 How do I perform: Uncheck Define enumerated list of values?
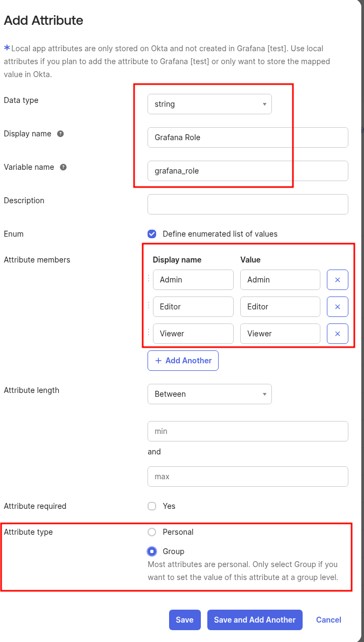(x=152, y=234)
